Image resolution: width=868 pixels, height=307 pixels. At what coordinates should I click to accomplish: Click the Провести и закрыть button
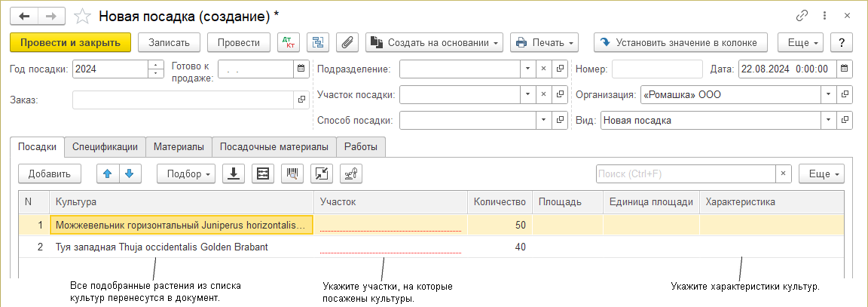coord(71,42)
